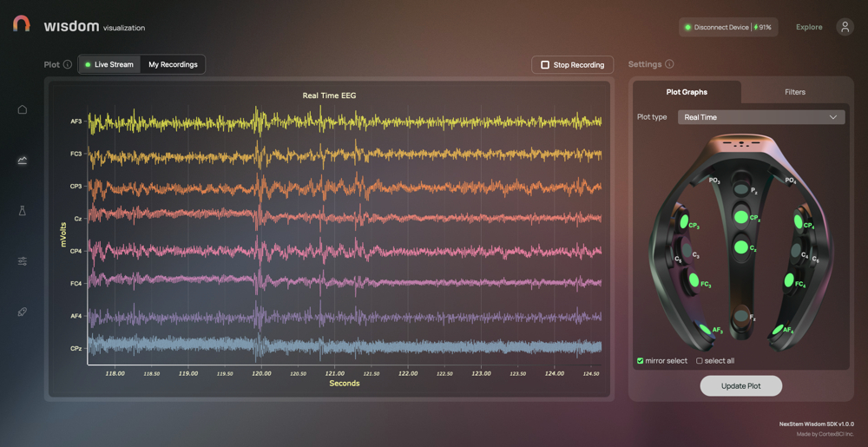Click the FC3 channel label on plot
The width and height of the screenshot is (868, 447).
pyautogui.click(x=76, y=154)
